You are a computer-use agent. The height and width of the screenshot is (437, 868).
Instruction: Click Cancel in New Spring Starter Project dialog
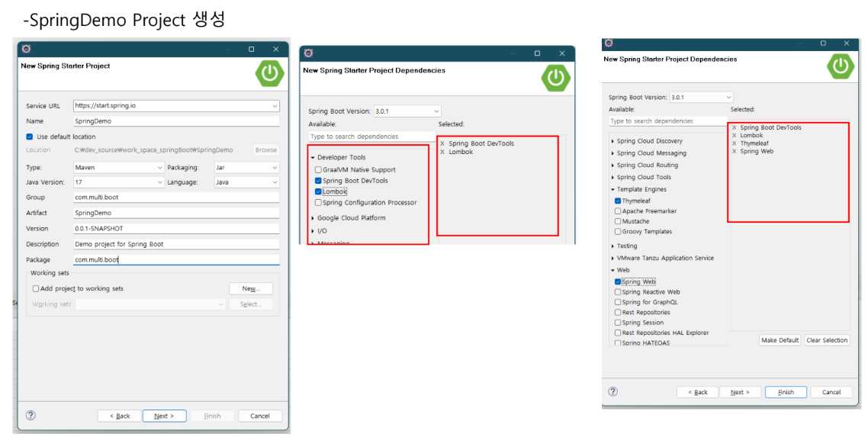(260, 416)
